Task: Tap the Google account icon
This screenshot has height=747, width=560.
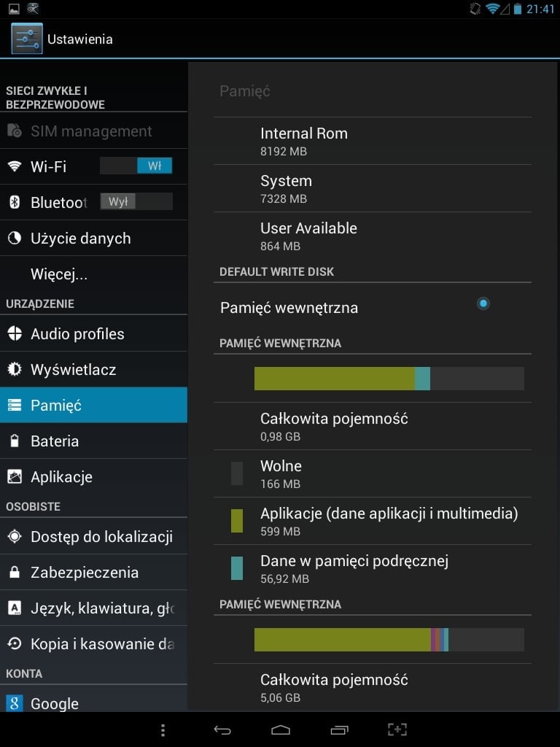Action: tap(15, 703)
